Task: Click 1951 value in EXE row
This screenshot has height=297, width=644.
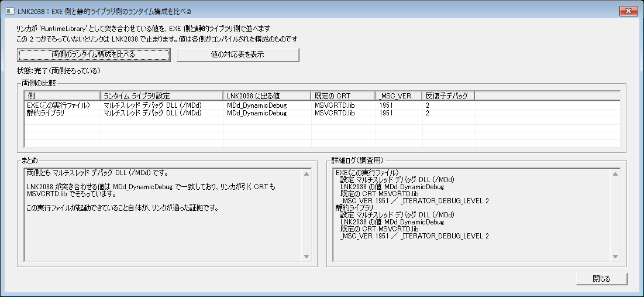Action: click(x=386, y=105)
